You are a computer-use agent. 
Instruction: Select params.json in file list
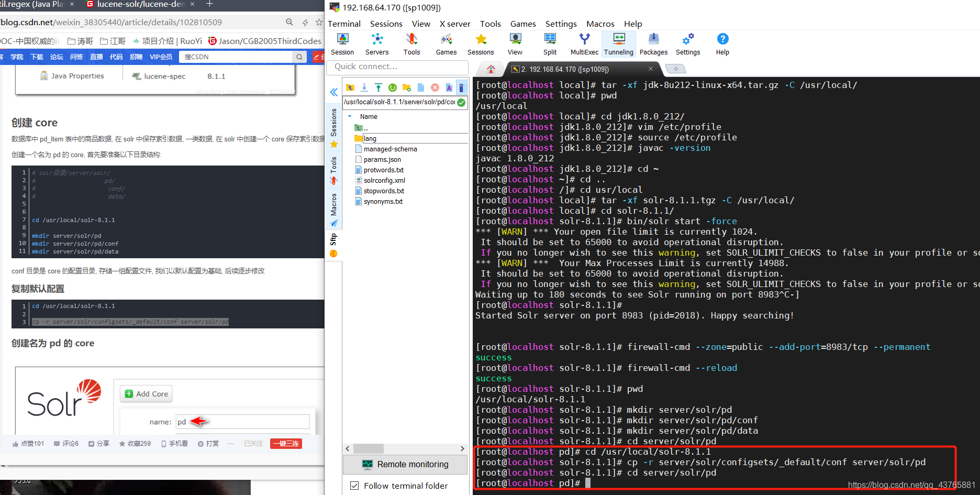pos(382,160)
